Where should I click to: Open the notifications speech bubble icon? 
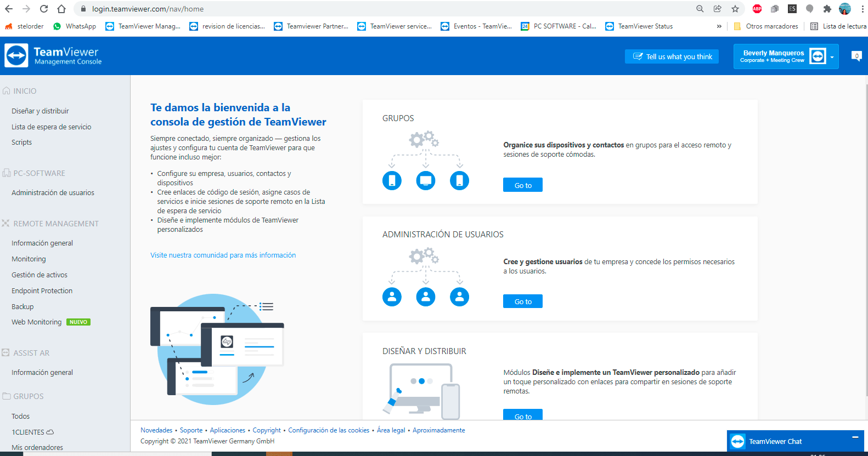(856, 56)
